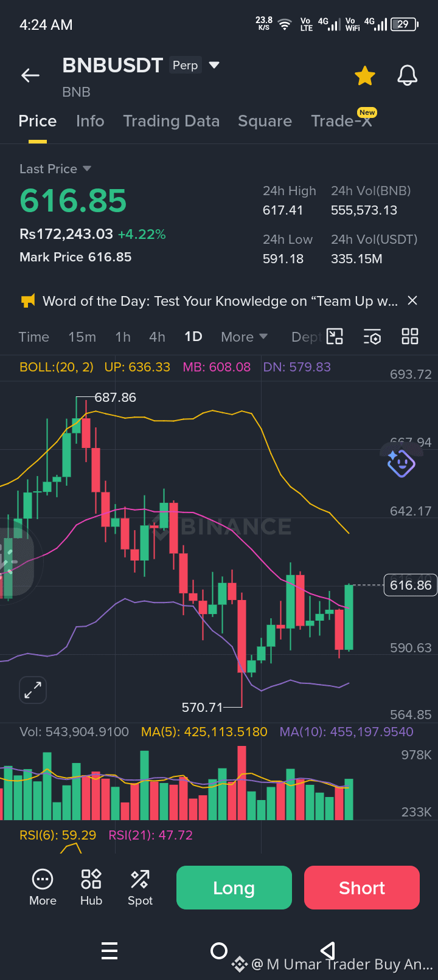Toggle the favorite star for BNBUSDT
This screenshot has height=980, width=438.
click(x=365, y=76)
